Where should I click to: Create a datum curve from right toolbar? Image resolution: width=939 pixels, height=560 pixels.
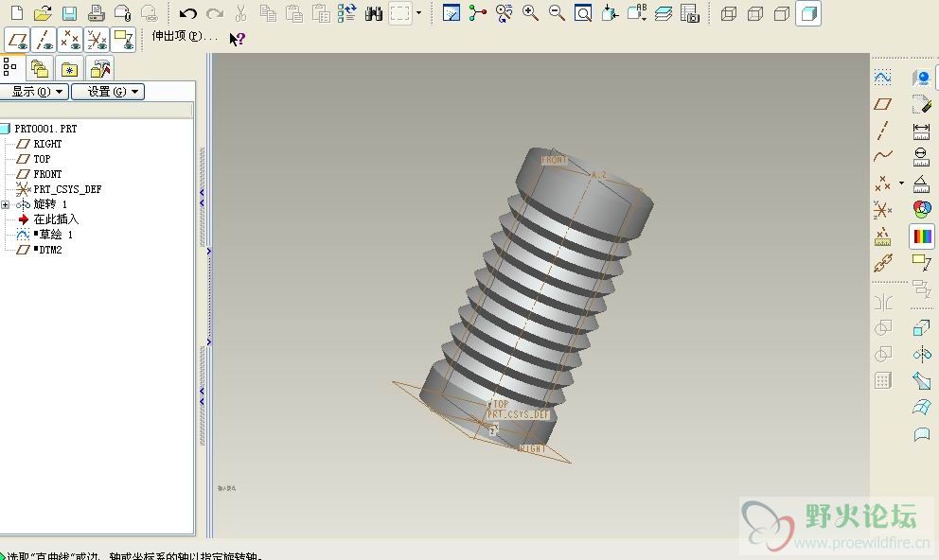point(883,156)
